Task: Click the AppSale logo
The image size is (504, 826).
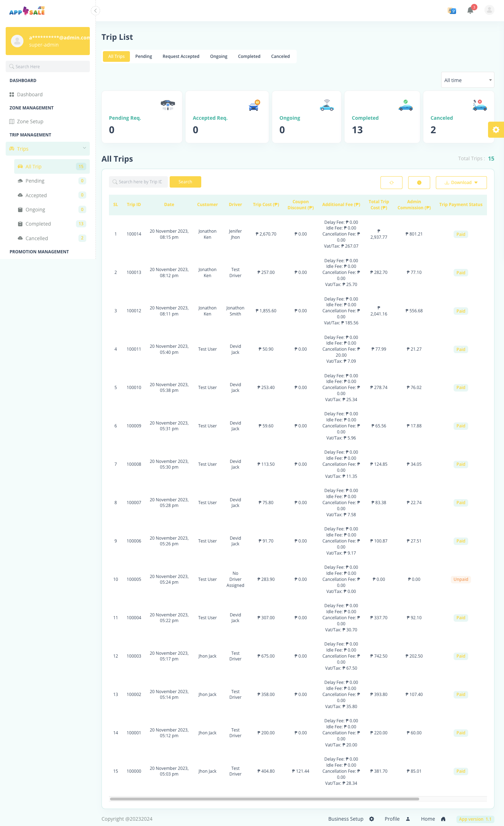Action: (x=27, y=11)
